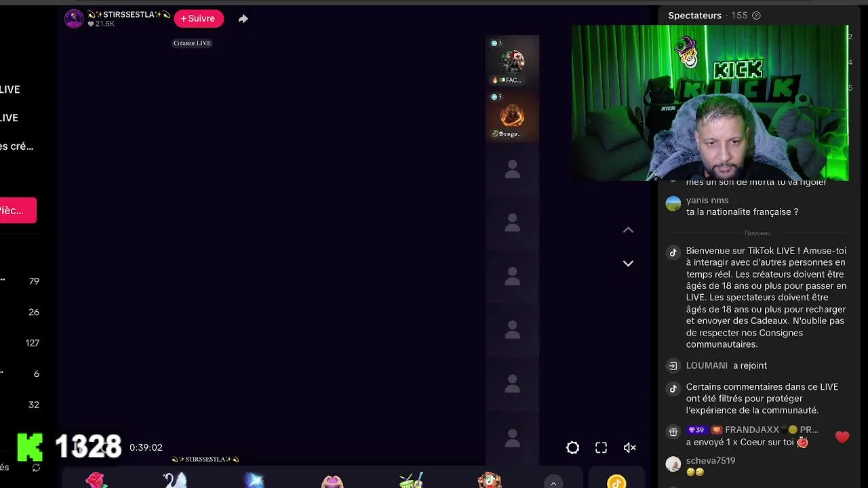
Task: Open scheva7519 commenter avatar
Action: pos(673,464)
